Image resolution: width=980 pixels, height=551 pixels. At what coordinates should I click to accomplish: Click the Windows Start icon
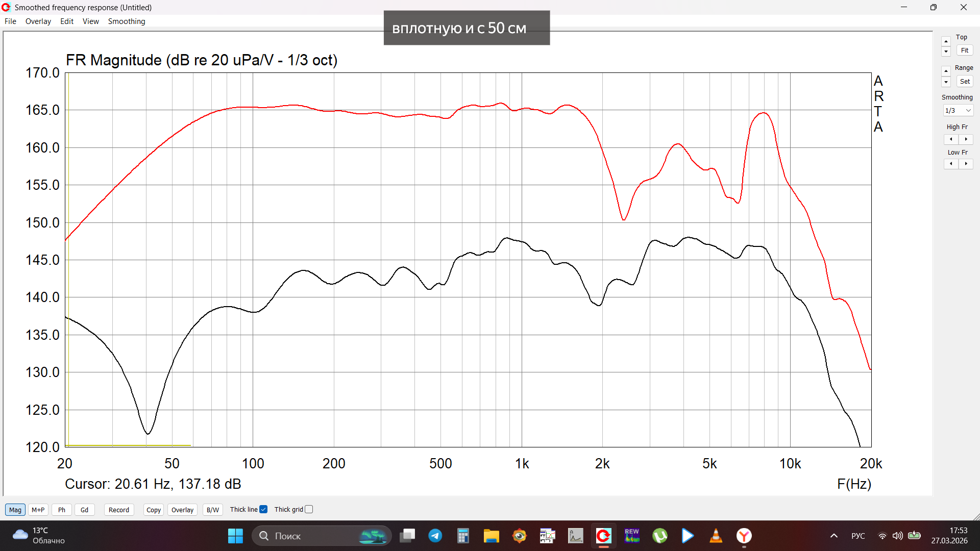click(x=235, y=536)
